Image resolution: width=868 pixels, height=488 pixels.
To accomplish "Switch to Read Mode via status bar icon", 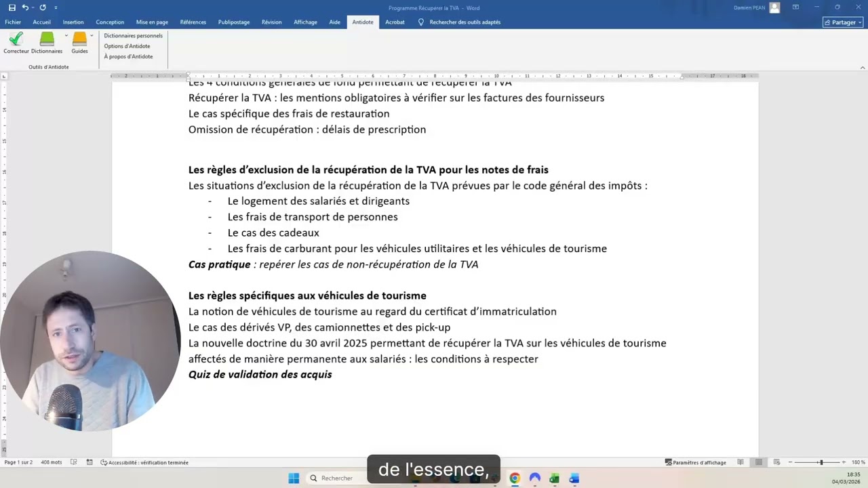I will [x=742, y=462].
